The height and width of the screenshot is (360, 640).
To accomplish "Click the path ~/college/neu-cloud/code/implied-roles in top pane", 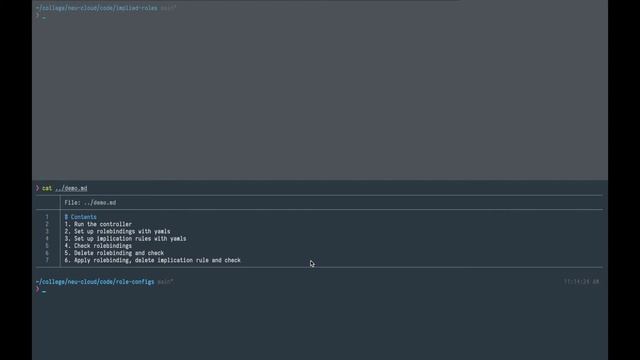I will pyautogui.click(x=96, y=8).
